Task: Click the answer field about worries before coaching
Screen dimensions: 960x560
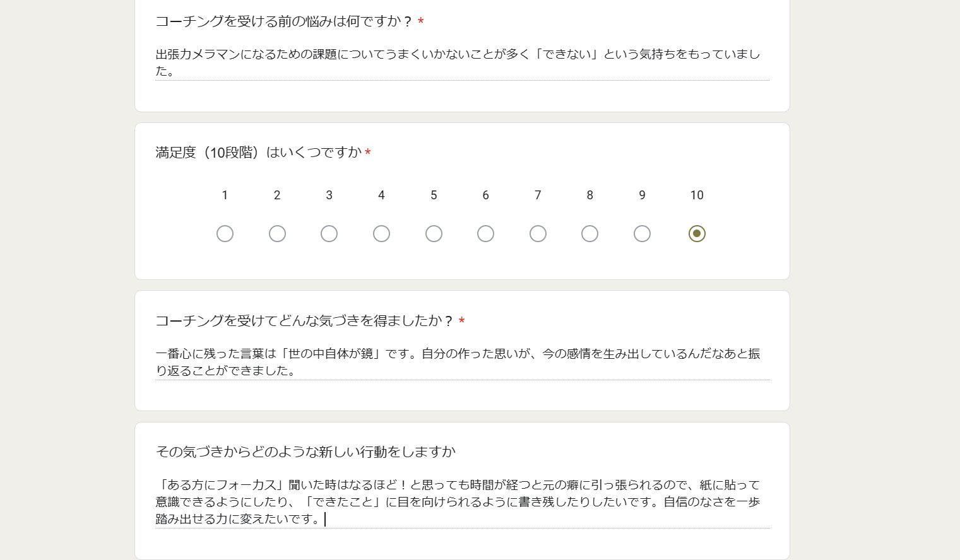Action: coord(462,62)
